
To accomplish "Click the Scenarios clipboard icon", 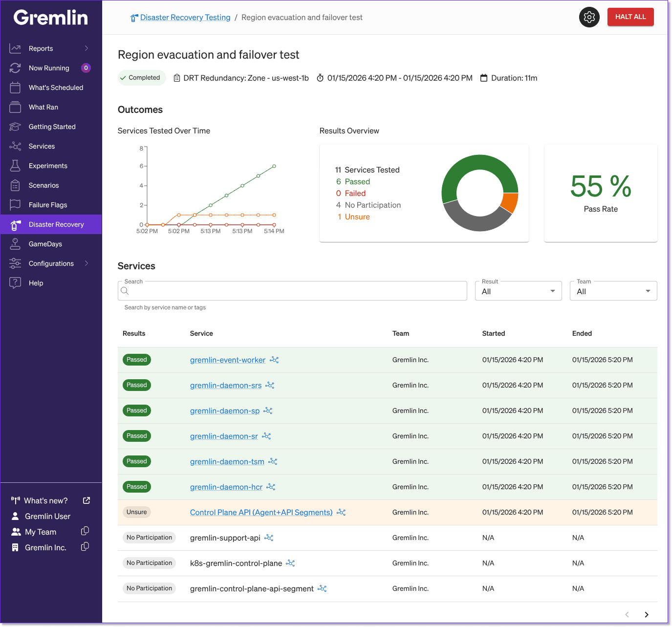I will pyautogui.click(x=15, y=185).
